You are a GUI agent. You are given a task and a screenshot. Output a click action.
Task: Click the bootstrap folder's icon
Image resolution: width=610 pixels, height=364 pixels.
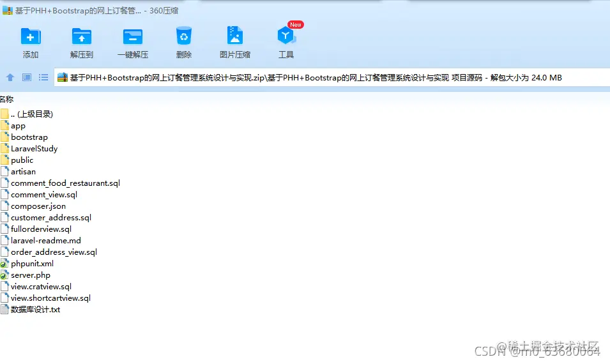pos(4,137)
